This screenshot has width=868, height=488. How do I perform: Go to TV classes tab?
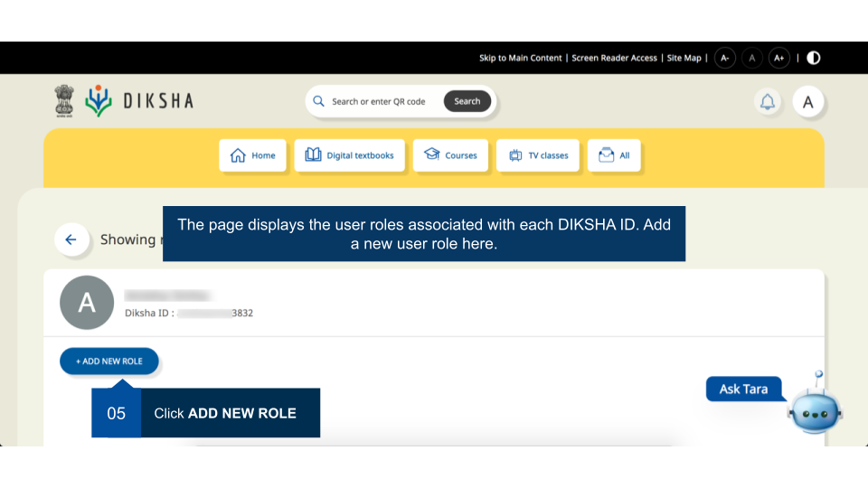point(538,155)
